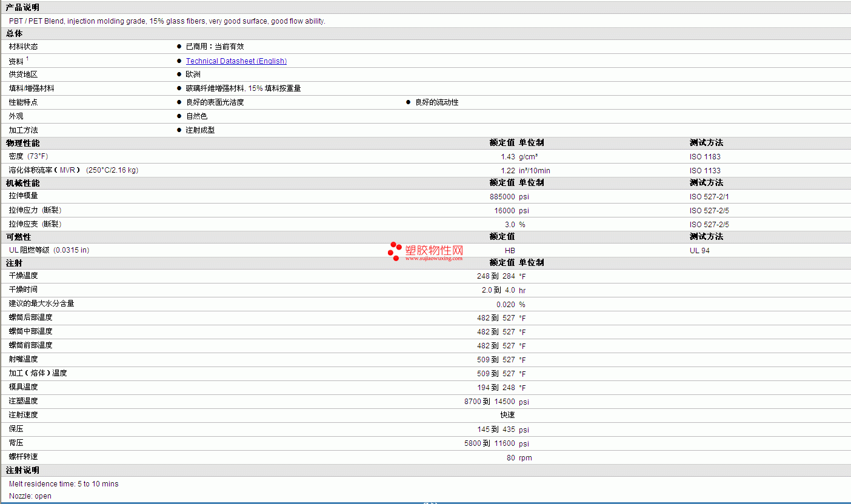This screenshot has height=504, width=851.
Task: Click the '建议的最大水分含量' row label
Action: tap(41, 303)
